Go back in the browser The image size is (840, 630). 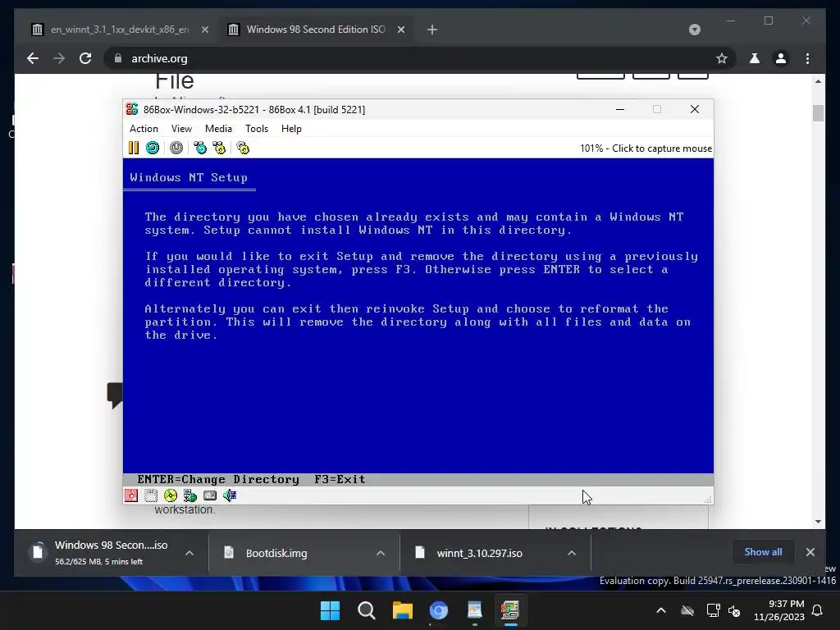[x=33, y=58]
